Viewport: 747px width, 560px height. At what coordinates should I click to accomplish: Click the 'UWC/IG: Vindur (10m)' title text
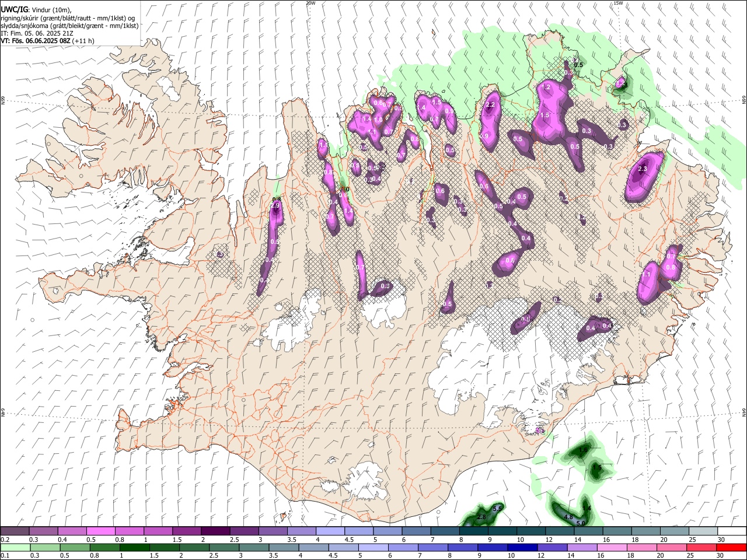tap(36, 10)
